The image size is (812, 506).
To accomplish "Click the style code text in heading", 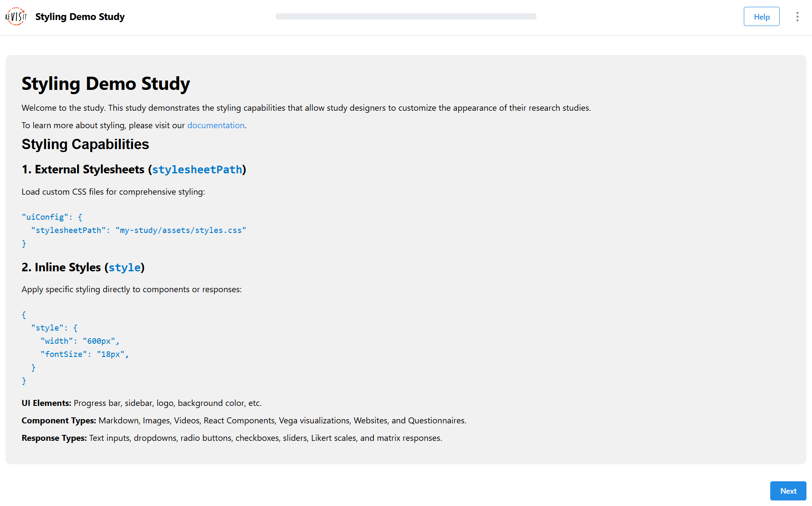I will (x=124, y=267).
